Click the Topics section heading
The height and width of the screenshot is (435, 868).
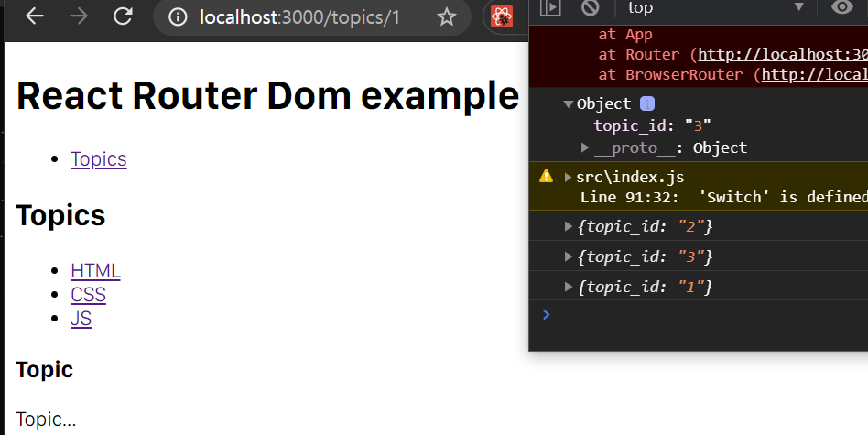(61, 214)
